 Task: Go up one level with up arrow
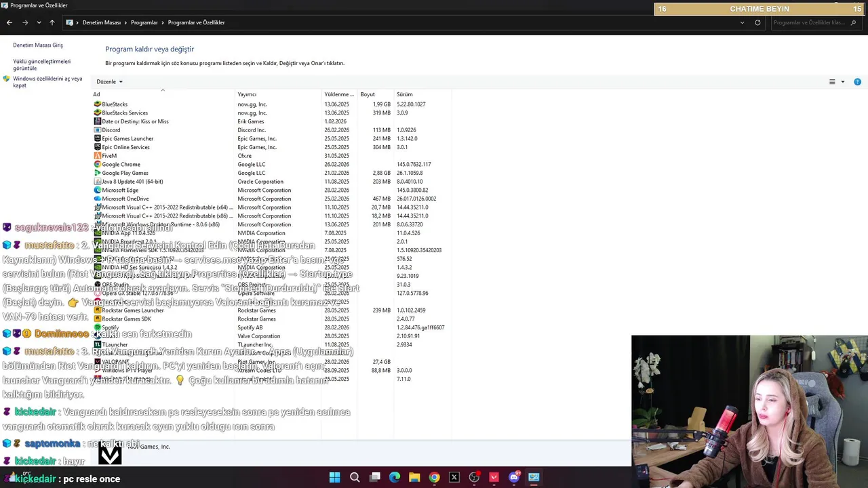pos(52,22)
